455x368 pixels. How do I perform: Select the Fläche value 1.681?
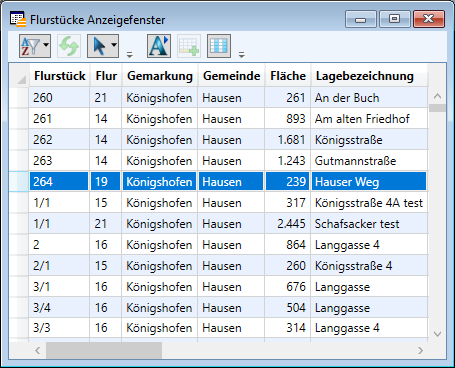(x=288, y=140)
